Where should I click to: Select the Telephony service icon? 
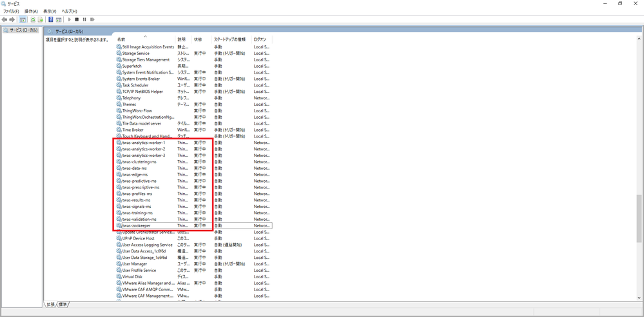coord(119,98)
